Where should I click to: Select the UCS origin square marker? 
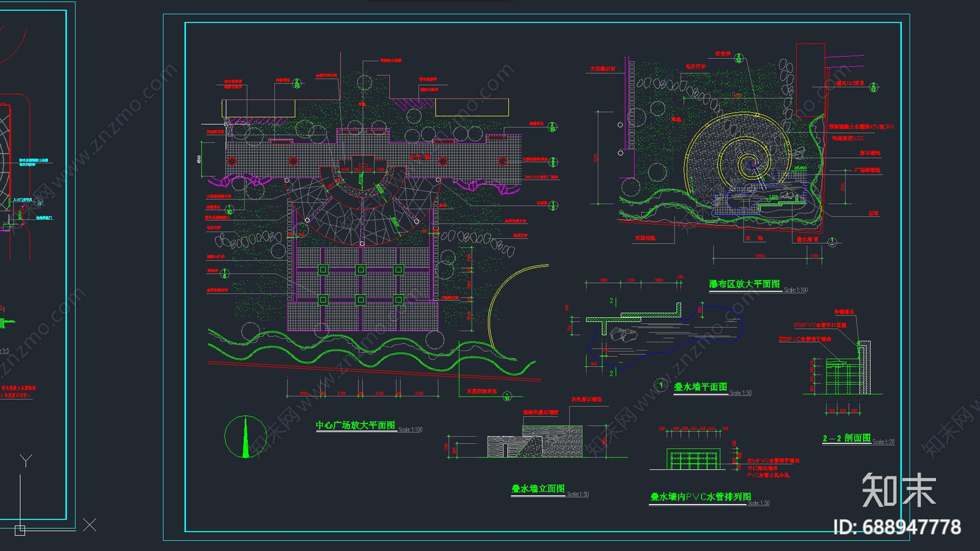click(x=20, y=530)
